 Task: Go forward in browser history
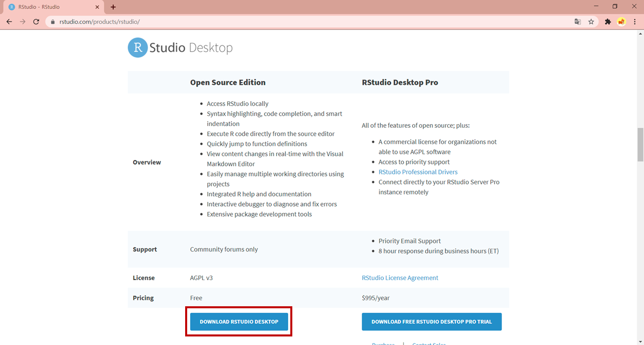[x=23, y=22]
